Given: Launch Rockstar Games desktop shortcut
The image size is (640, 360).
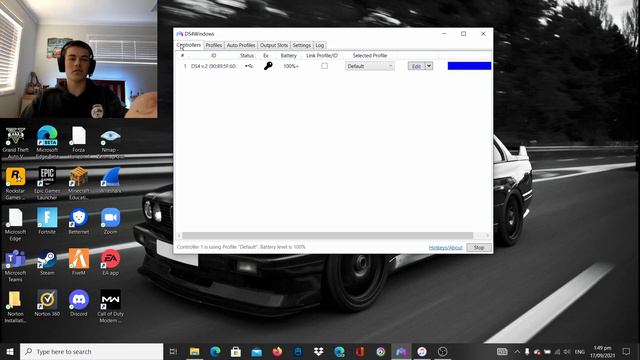Looking at the screenshot, I should 16,183.
